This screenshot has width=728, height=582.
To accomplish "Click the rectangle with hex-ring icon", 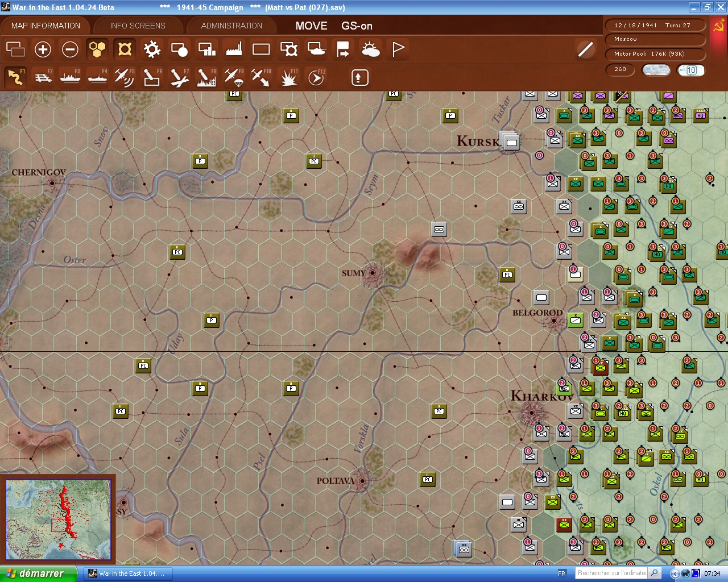I will [288, 49].
